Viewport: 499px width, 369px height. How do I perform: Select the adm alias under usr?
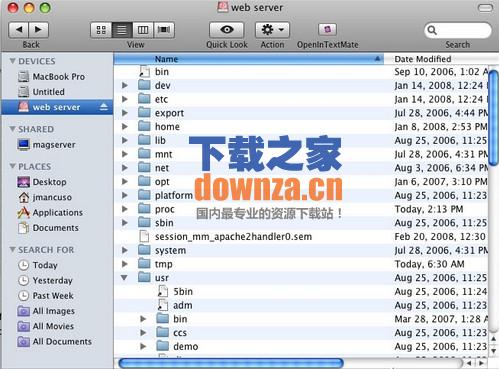pyautogui.click(x=301, y=305)
